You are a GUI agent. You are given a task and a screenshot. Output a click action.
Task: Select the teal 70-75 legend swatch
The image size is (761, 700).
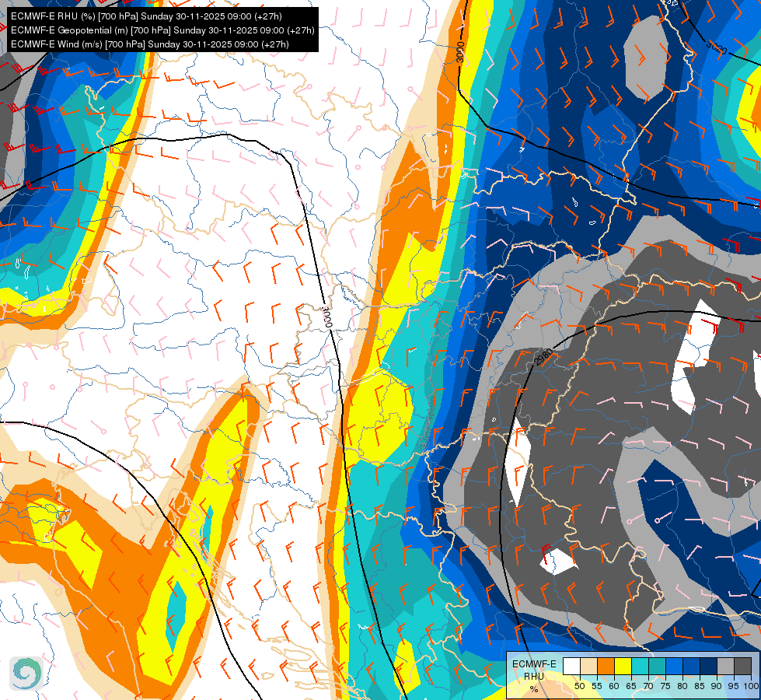[657, 666]
